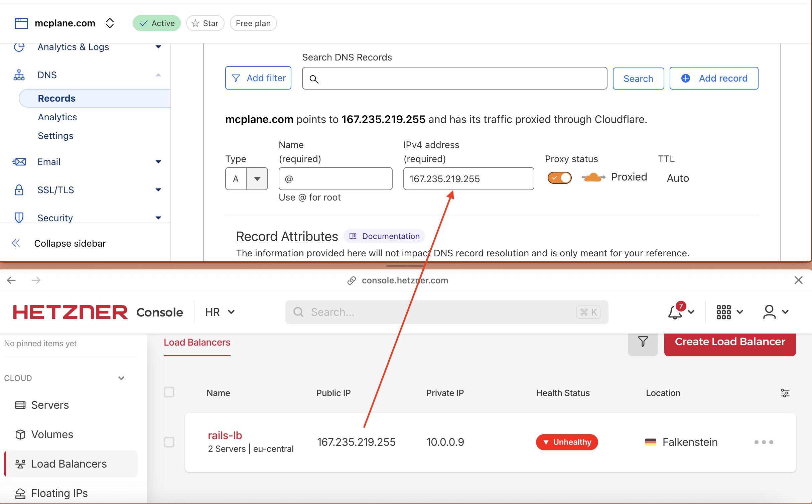Click the German flag icon beside Falkenstein
This screenshot has height=504, width=812.
(651, 442)
